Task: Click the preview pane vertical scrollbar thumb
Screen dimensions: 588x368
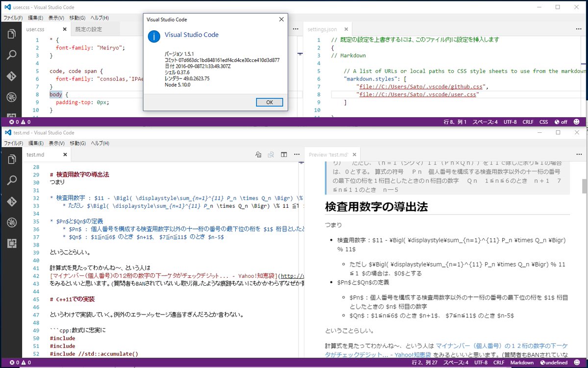Action: [584, 186]
